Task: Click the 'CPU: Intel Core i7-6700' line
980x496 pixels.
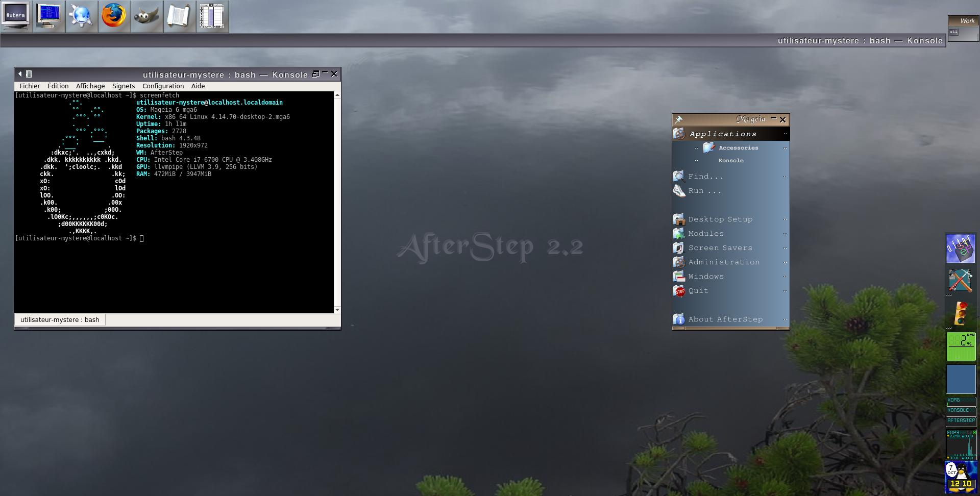Action: point(204,160)
